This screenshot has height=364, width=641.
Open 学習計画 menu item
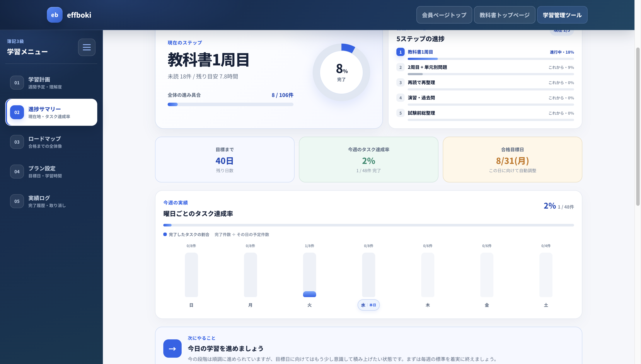51,83
